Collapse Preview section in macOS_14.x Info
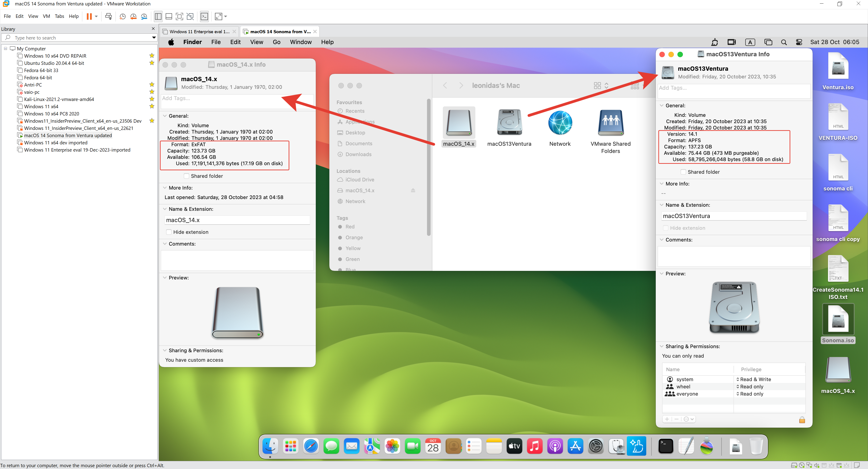868x469 pixels. [165, 277]
